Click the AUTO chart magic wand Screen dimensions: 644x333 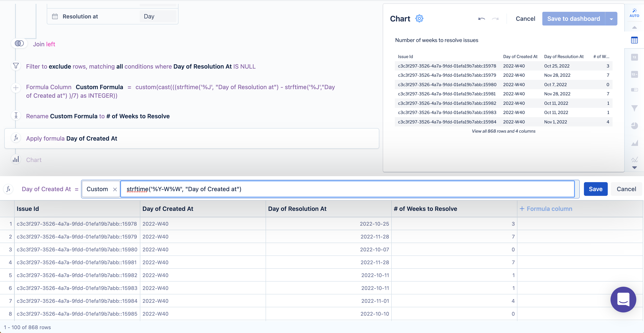(x=634, y=12)
